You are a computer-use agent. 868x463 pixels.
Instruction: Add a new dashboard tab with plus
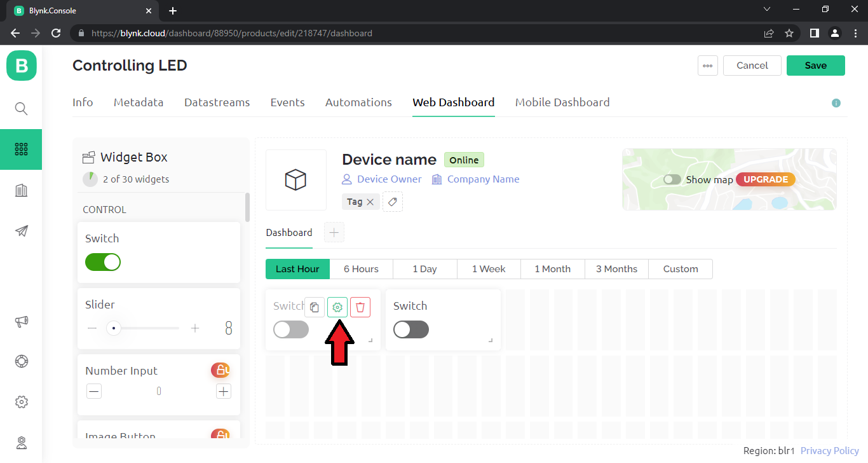point(334,233)
